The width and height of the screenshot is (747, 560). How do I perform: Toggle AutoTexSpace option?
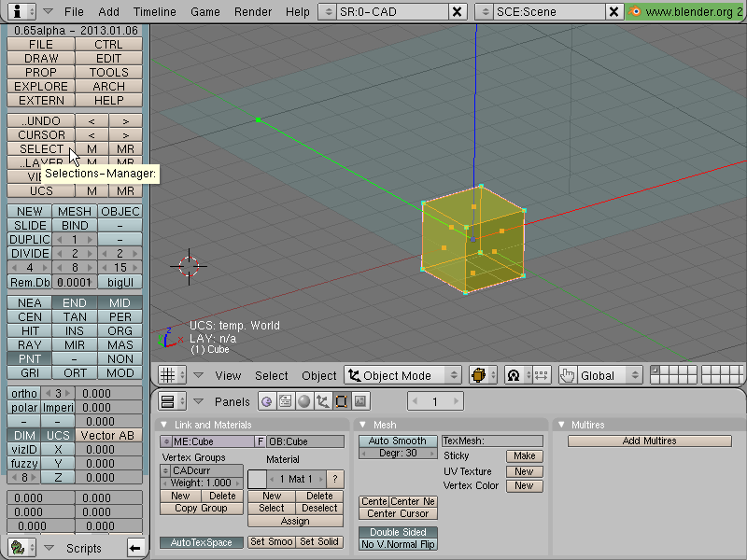tap(202, 542)
